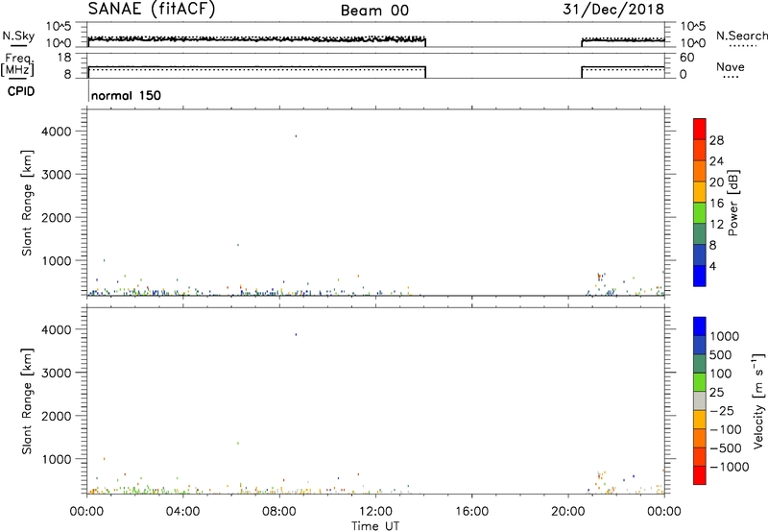Click the date "31/Dec/2018"
The image size is (768, 532).
coord(613,10)
